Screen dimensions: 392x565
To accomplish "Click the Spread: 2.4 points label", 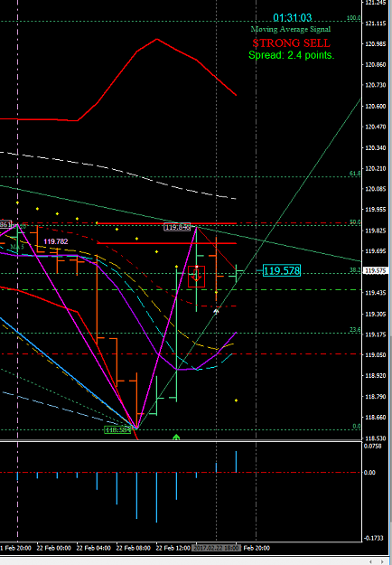I will (291, 55).
